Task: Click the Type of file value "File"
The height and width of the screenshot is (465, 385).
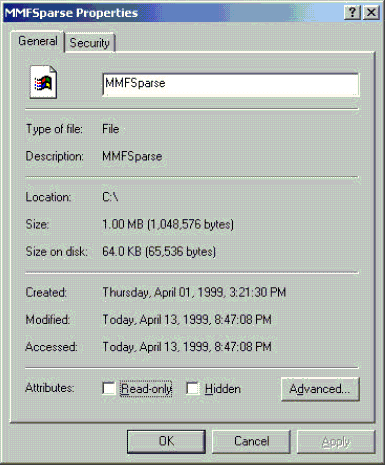Action: tap(111, 129)
